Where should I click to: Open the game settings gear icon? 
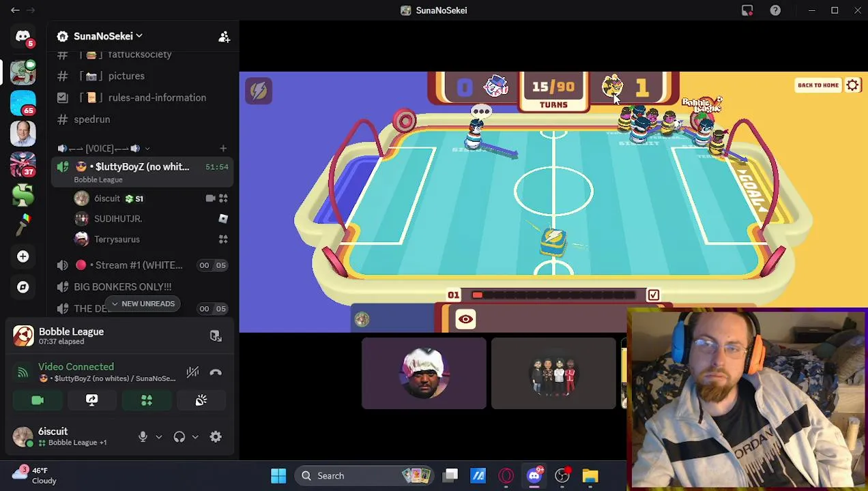(853, 85)
